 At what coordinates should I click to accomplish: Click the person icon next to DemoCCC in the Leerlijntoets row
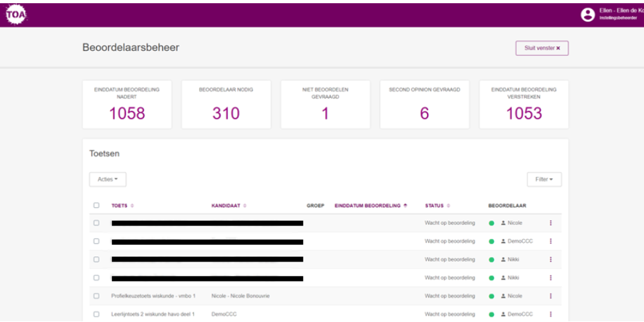503,314
